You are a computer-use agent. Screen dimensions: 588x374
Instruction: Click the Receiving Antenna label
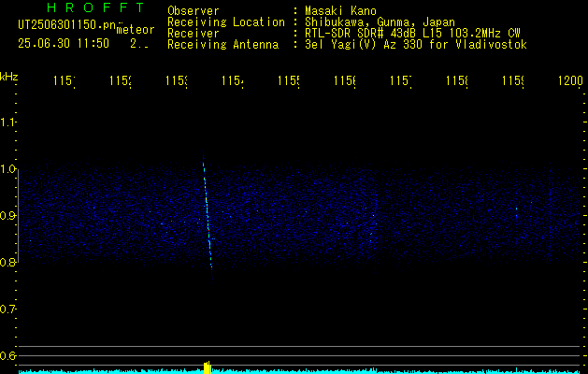click(x=223, y=45)
